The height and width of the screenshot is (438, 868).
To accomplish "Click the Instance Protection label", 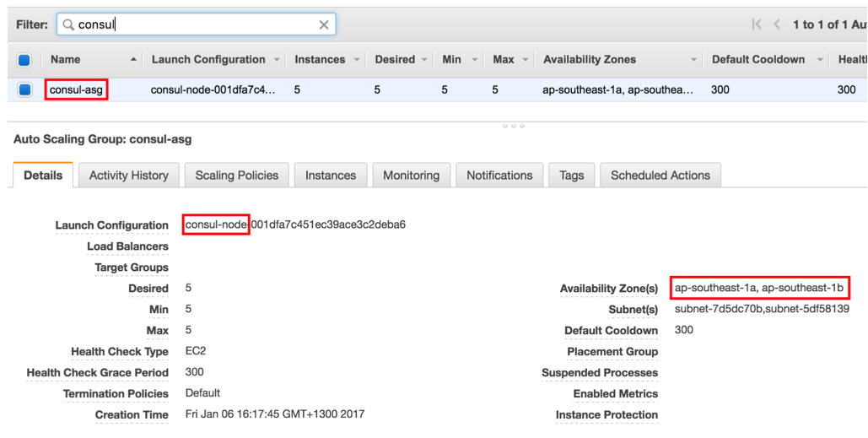I will (x=607, y=414).
